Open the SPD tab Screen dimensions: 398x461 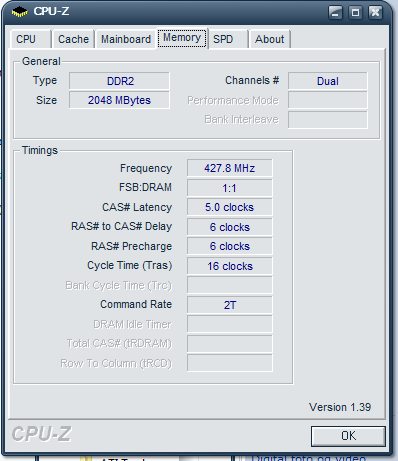point(229,39)
